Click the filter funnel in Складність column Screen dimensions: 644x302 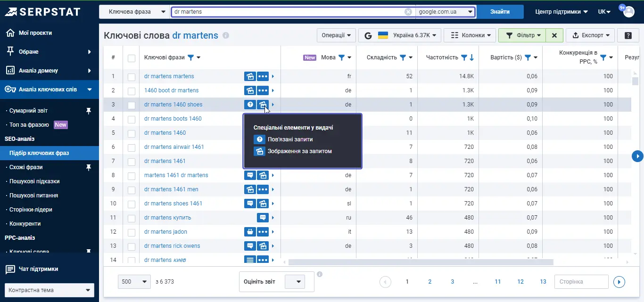[403, 57]
